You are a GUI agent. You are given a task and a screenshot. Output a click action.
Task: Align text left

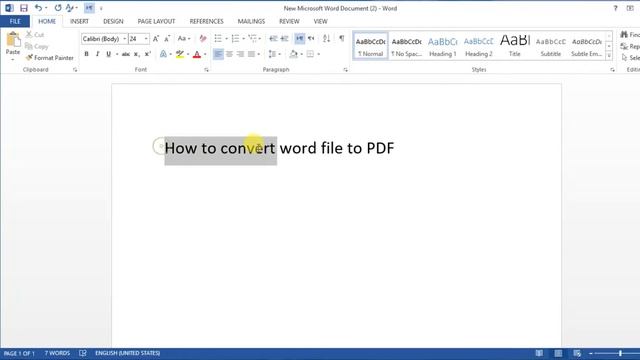point(218,54)
